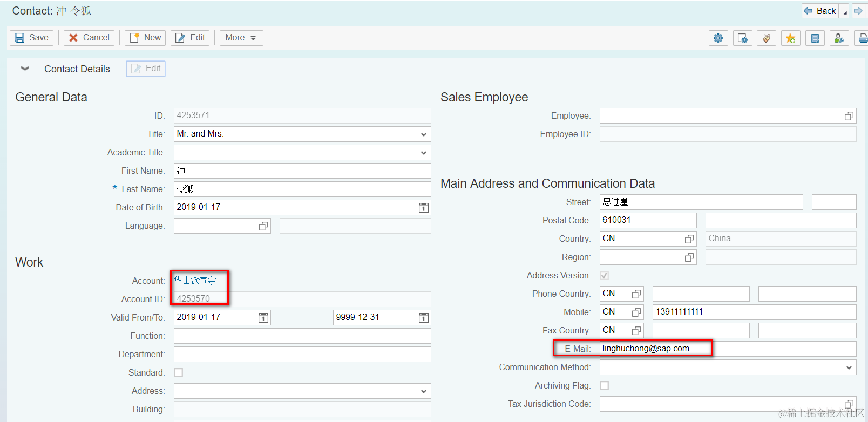Open Phone Country value help icon
868x422 pixels.
click(636, 294)
